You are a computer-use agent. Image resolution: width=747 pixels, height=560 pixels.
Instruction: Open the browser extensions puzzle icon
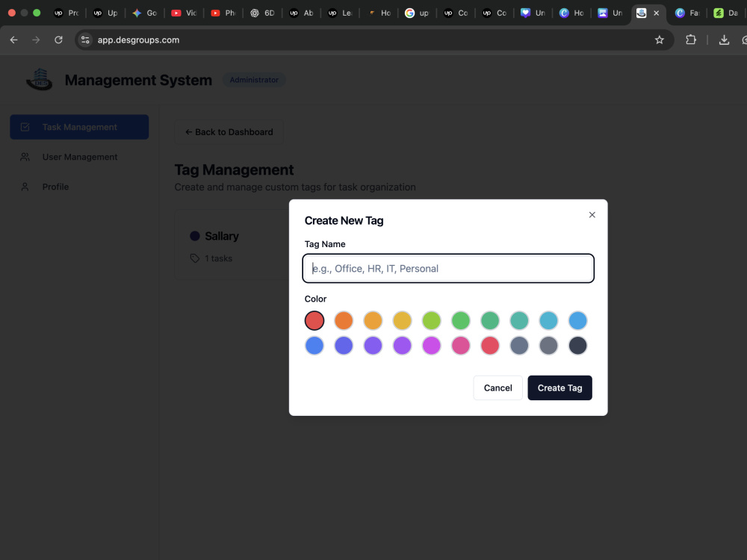[x=691, y=40]
